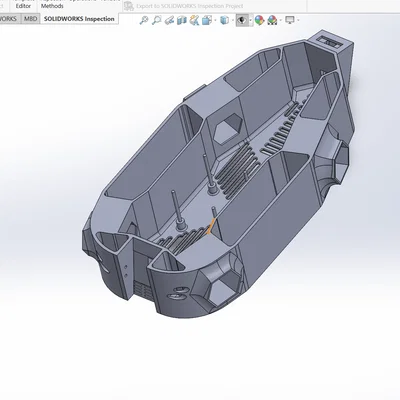The image size is (400, 400).
Task: Expand the Hide/Show Items dropdown arrow
Action: 251,20
